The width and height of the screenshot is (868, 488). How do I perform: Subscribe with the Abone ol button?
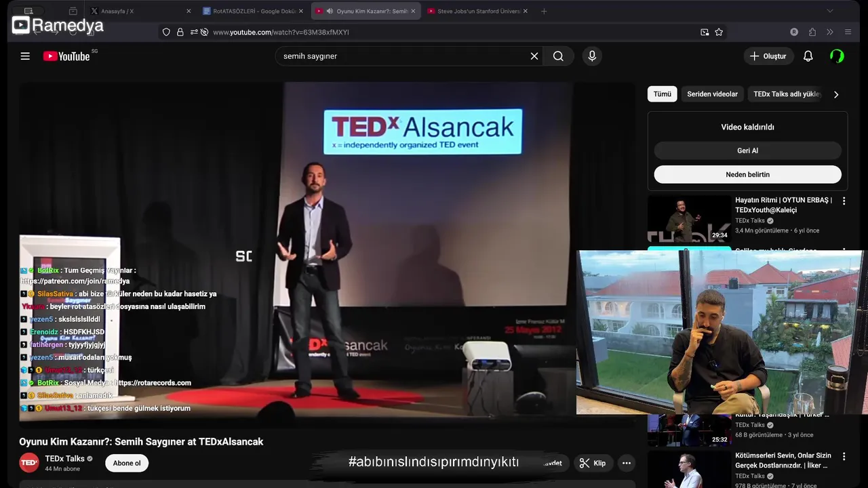(x=127, y=463)
